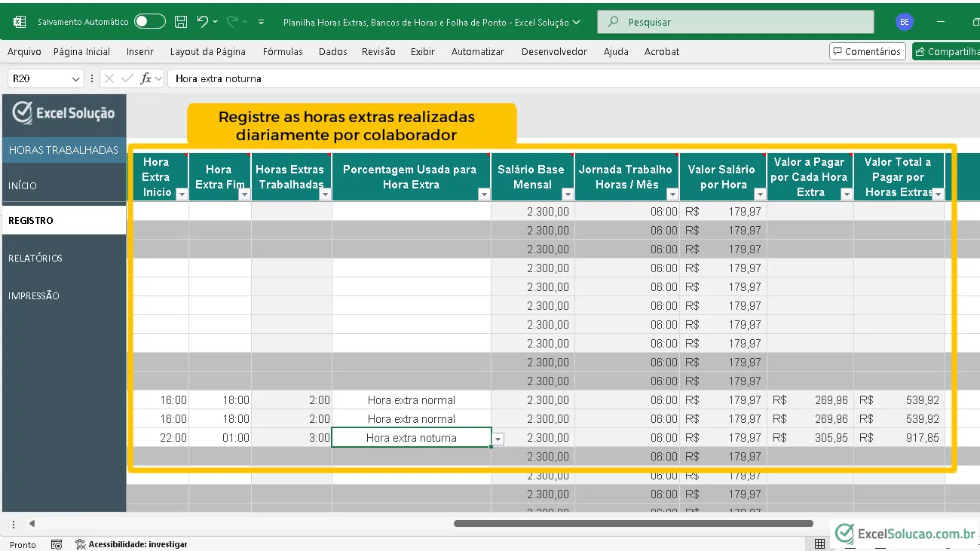This screenshot has width=980, height=551.
Task: Click the Pesquisar search box
Action: click(x=735, y=22)
